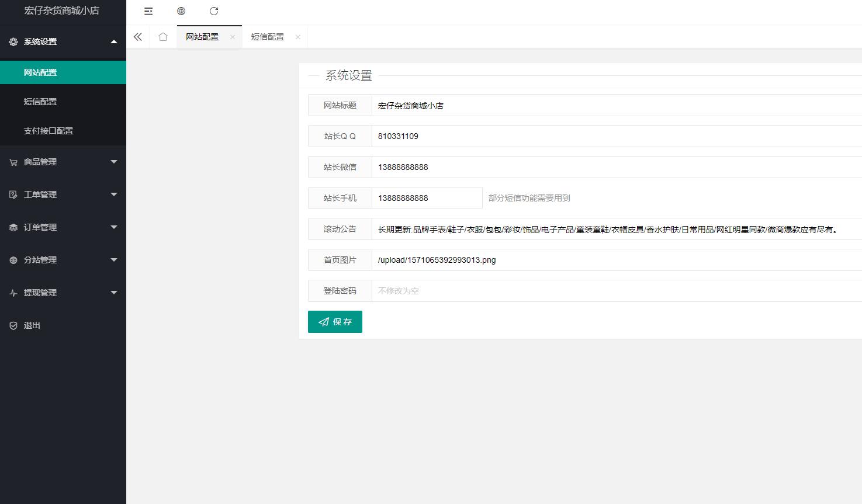
Task: Switch to the 短信配置 tab
Action: (x=267, y=37)
